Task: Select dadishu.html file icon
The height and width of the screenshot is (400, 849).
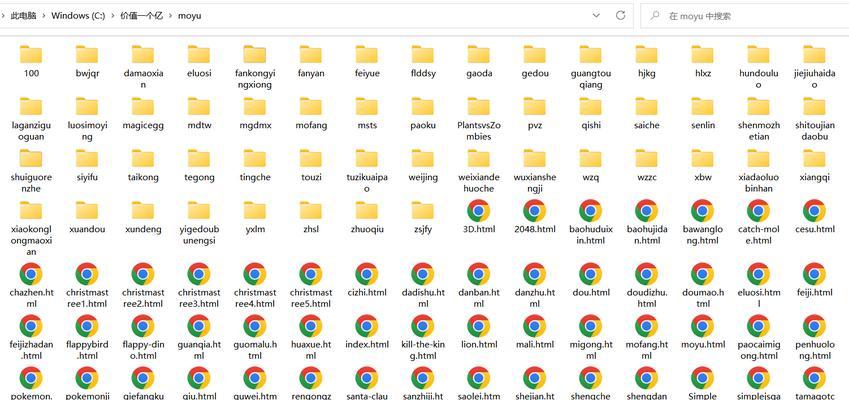Action: [x=422, y=274]
